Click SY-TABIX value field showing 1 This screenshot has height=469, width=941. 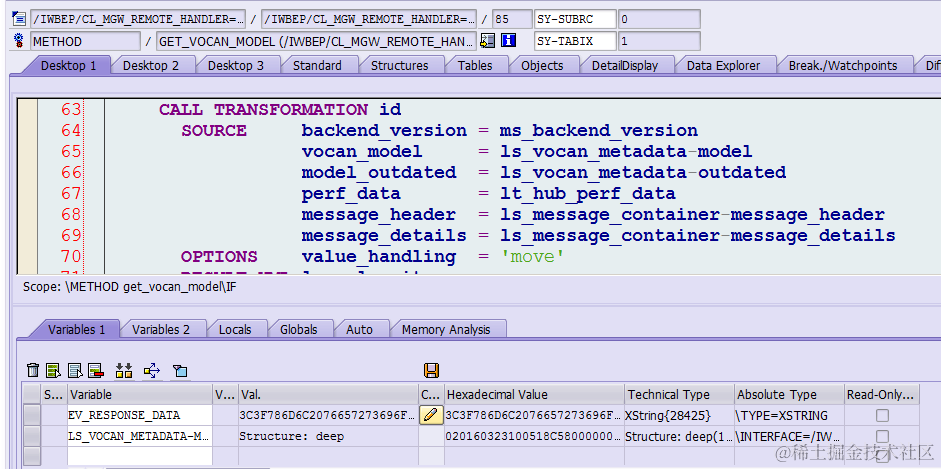(659, 41)
